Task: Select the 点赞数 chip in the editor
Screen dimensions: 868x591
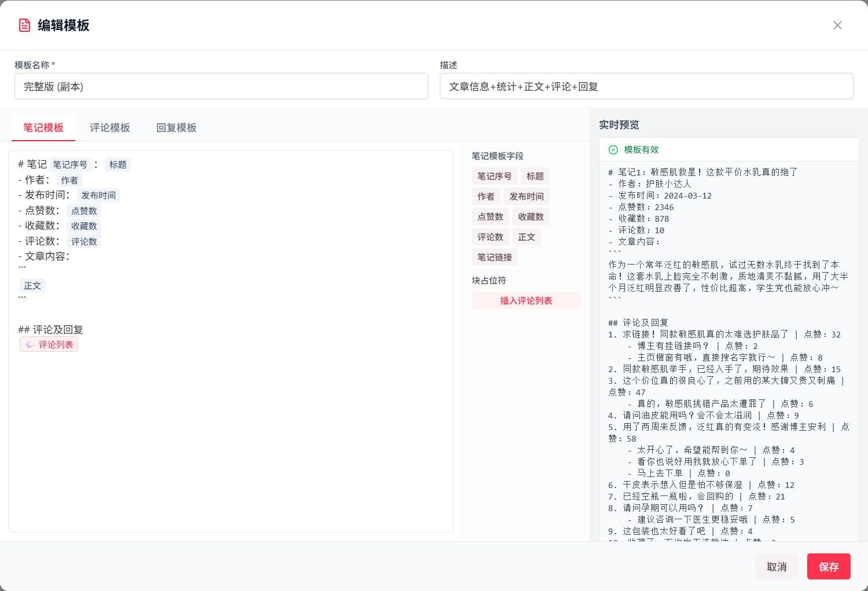Action: pyautogui.click(x=84, y=211)
